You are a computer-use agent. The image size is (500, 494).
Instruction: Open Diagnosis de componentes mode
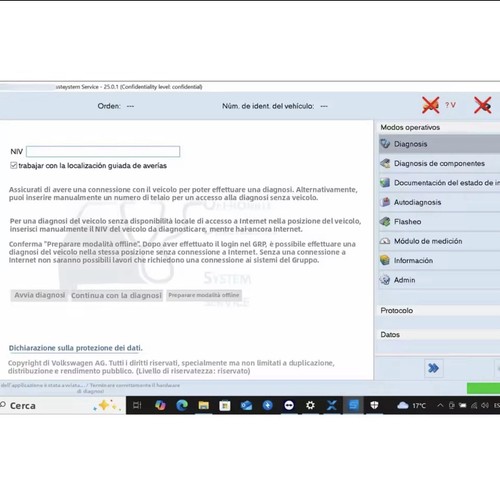click(439, 163)
